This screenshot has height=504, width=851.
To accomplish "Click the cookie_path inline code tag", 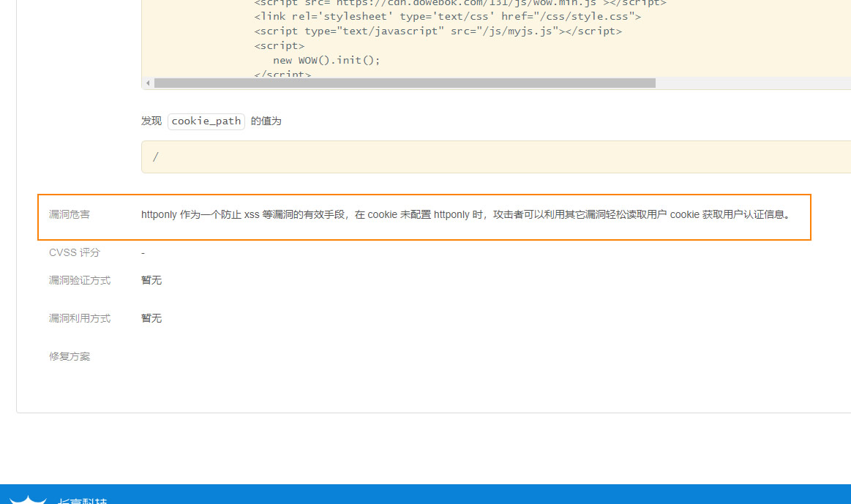I will [206, 121].
